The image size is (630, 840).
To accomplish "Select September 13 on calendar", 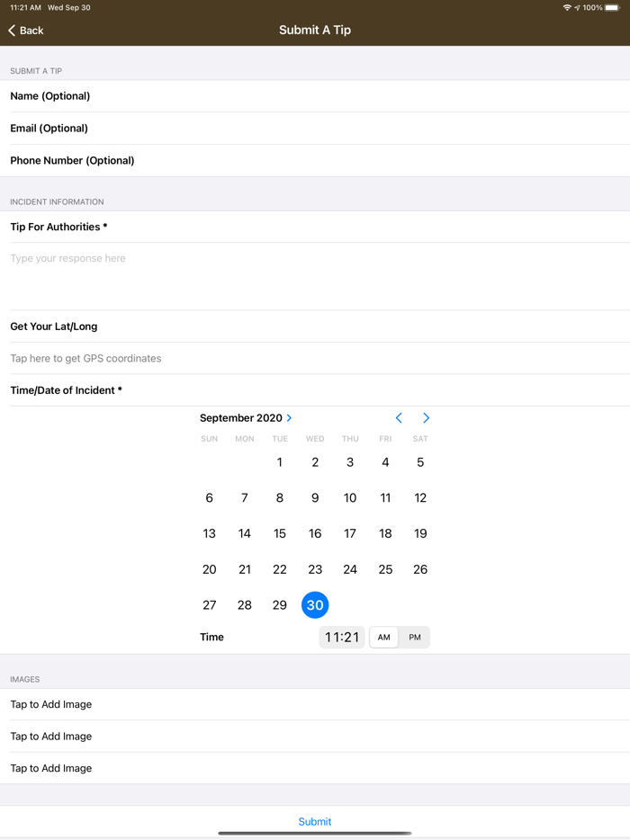I will [x=209, y=533].
